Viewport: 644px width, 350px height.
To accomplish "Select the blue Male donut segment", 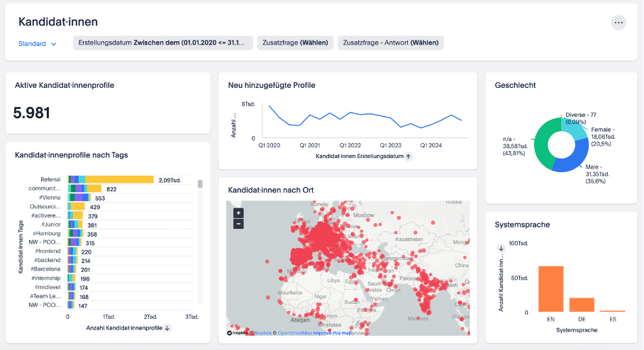I will 571,161.
